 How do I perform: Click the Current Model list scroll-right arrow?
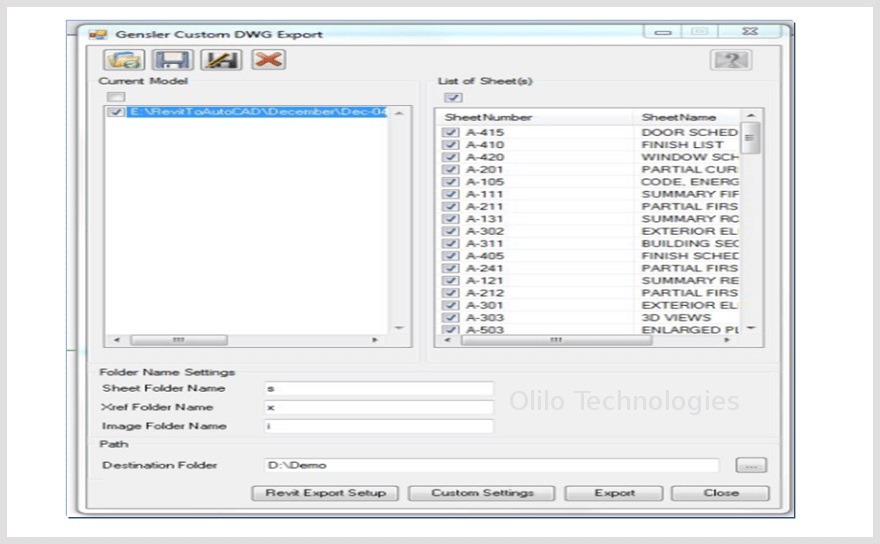pyautogui.click(x=375, y=340)
